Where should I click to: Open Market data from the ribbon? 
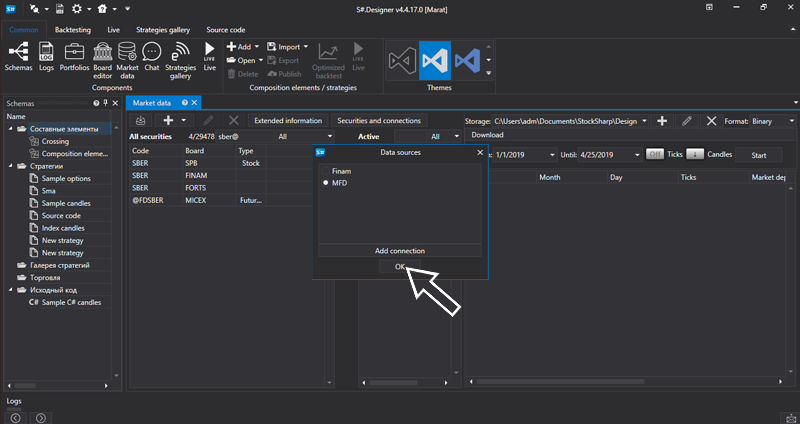[128, 53]
